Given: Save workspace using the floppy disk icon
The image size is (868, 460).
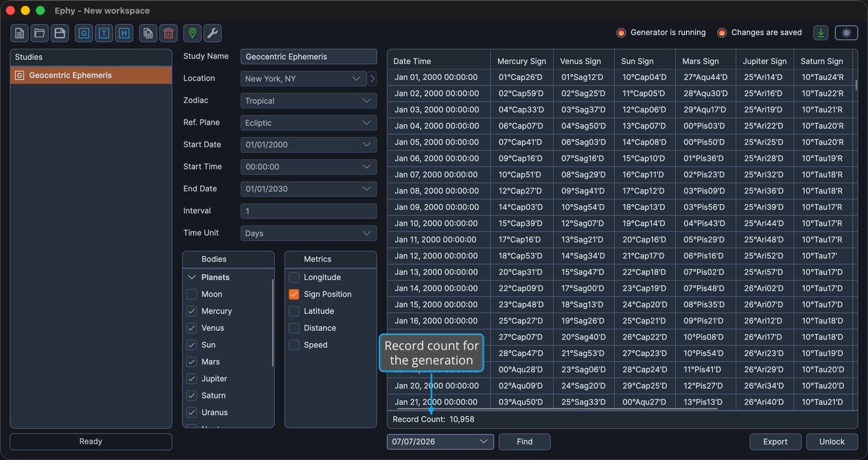Looking at the screenshot, I should pyautogui.click(x=60, y=33).
